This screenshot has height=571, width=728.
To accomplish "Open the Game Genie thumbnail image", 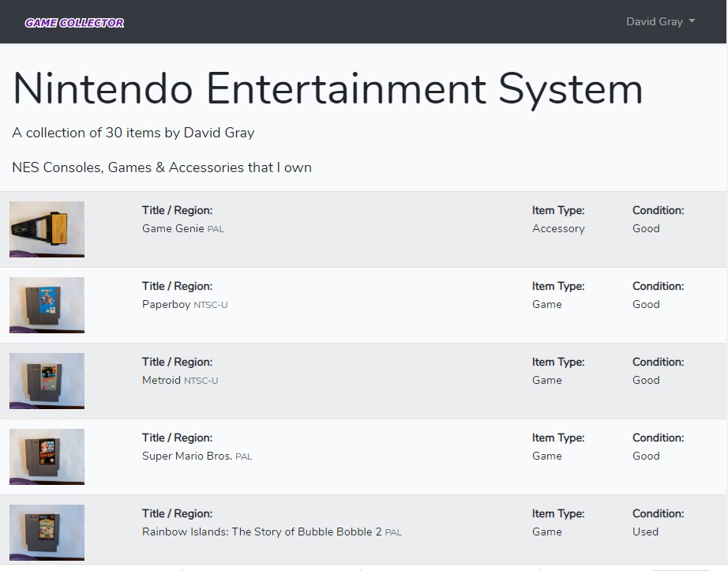I will (47, 229).
